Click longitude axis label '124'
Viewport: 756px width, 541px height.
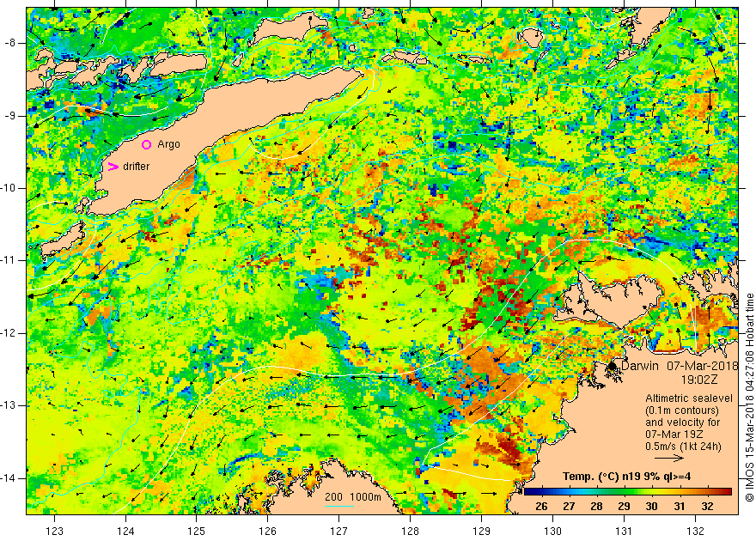click(x=125, y=532)
